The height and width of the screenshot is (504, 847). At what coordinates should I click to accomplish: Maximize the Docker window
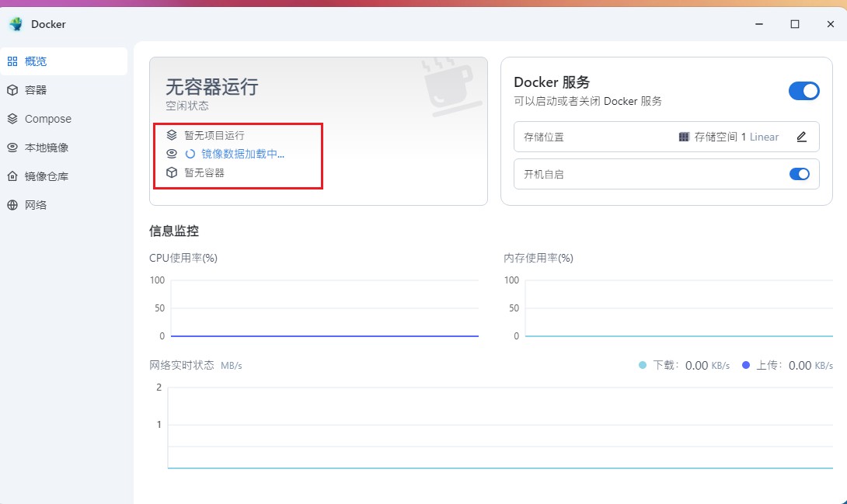coord(795,24)
